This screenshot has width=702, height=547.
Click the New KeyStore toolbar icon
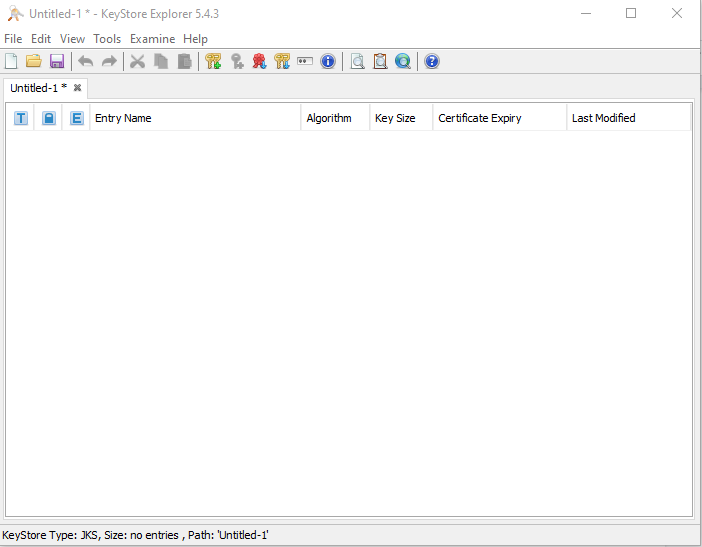point(11,61)
